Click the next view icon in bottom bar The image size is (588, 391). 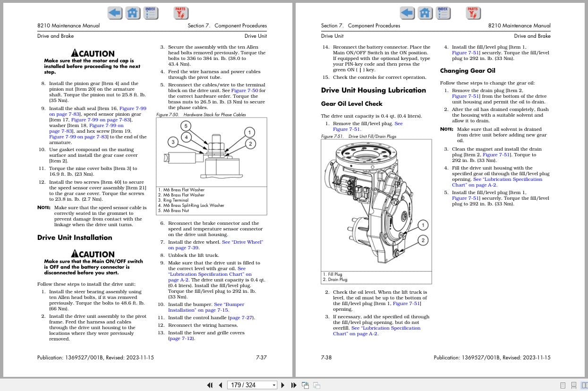[316, 385]
